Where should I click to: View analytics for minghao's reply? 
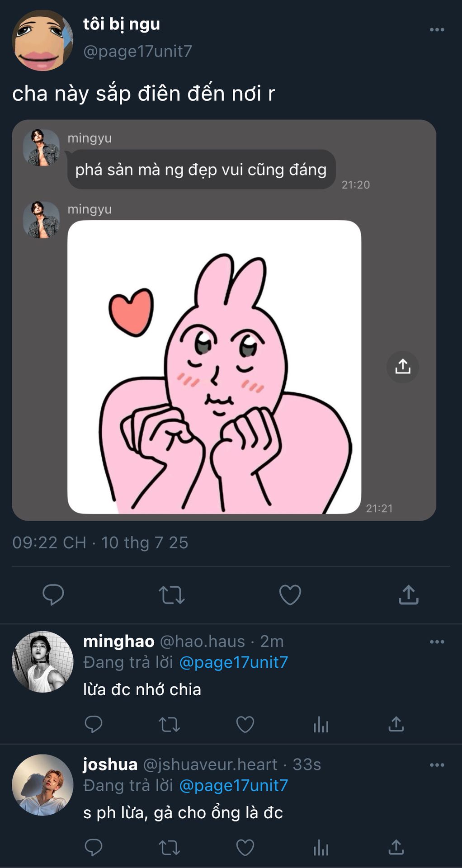(321, 724)
